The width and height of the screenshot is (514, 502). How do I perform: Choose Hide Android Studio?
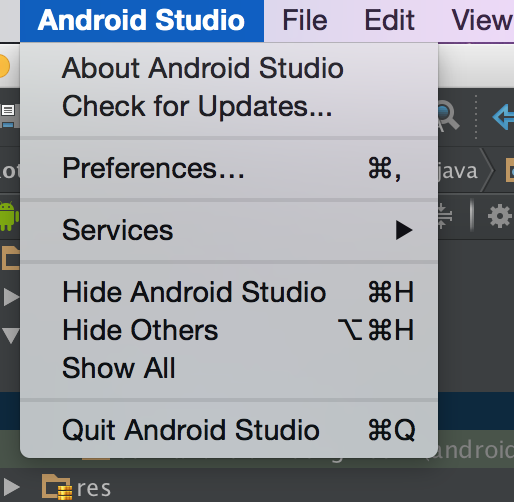click(229, 292)
